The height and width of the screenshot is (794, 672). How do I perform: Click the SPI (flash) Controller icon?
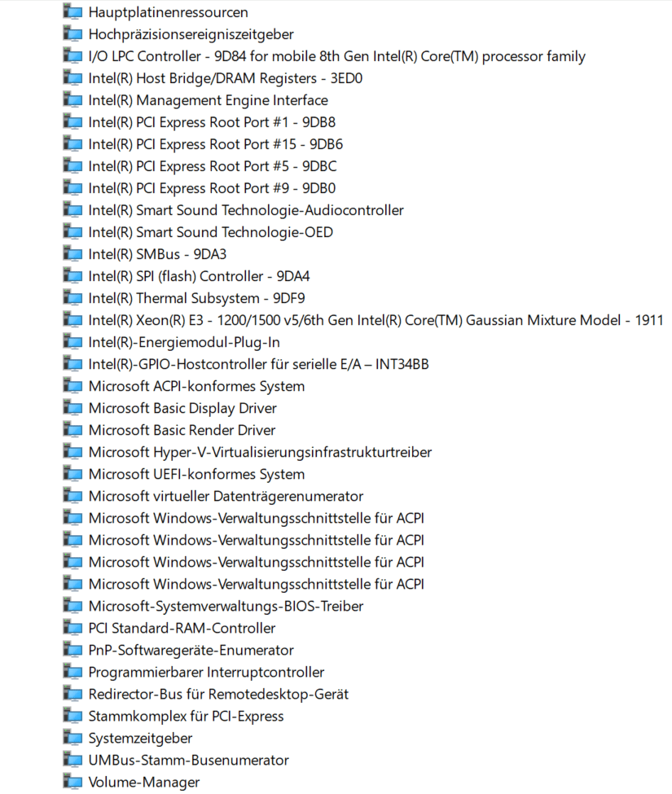pos(72,276)
